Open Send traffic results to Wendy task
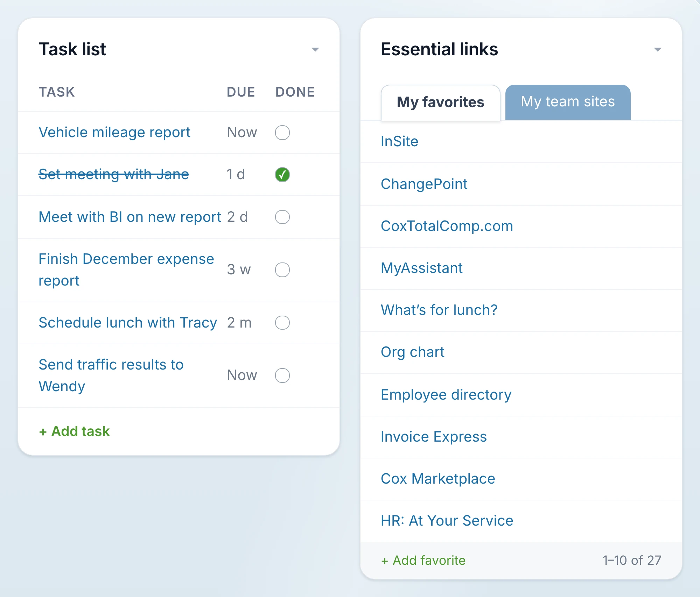700x597 pixels. point(111,375)
